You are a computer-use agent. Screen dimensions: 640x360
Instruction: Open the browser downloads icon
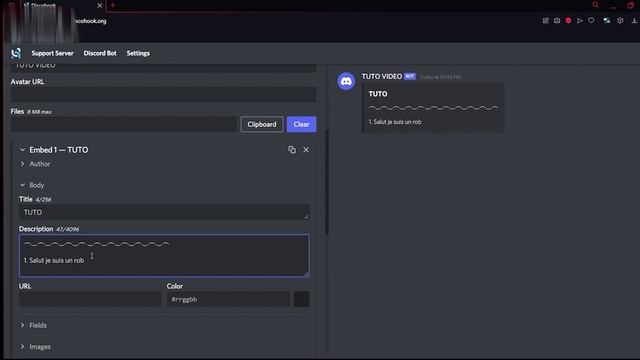634,20
